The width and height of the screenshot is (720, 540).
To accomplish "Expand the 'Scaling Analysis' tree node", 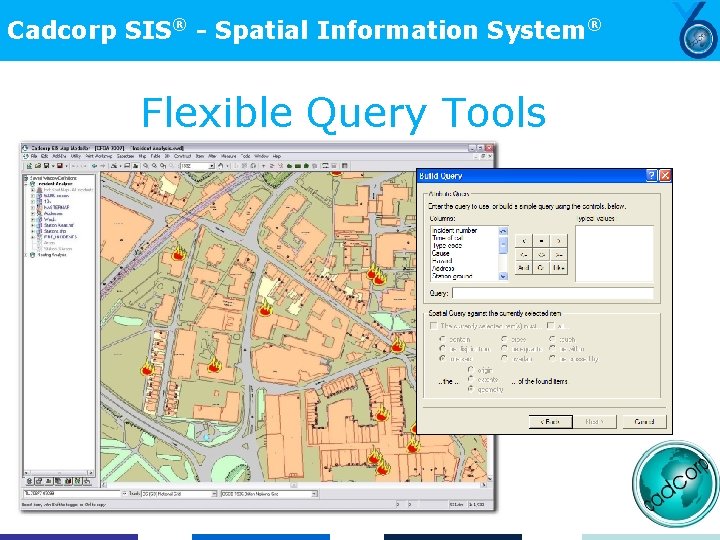I will tap(26, 254).
